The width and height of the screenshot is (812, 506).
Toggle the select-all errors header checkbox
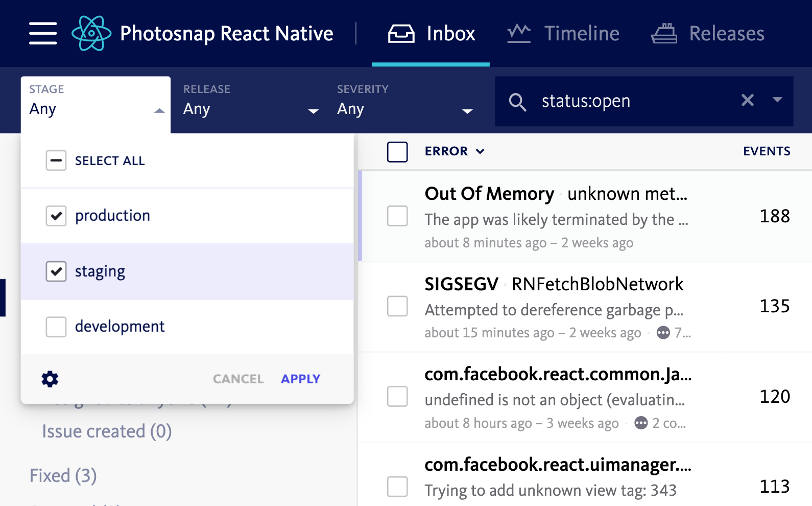(x=397, y=152)
